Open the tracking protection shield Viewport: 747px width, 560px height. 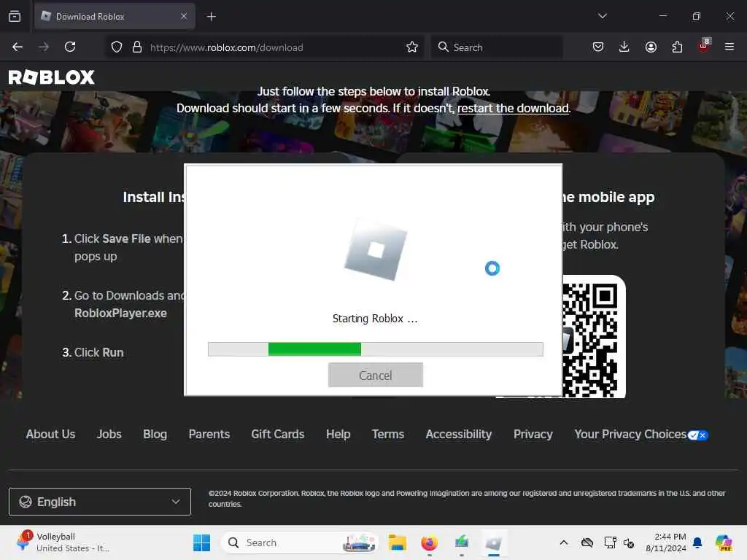(117, 47)
